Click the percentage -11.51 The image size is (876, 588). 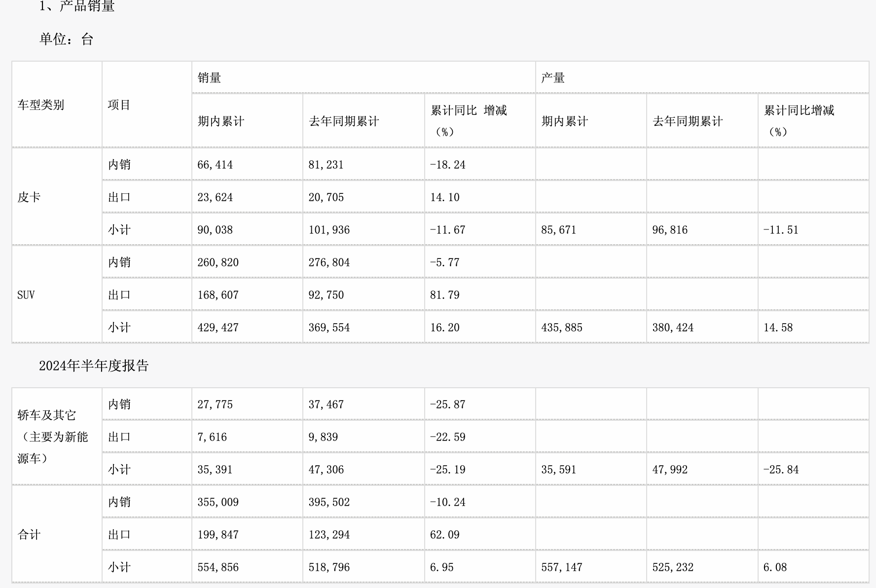pyautogui.click(x=781, y=230)
